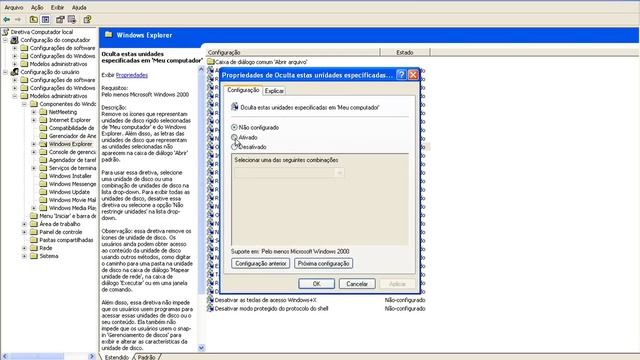Click the Configuração column header

[x=293, y=52]
